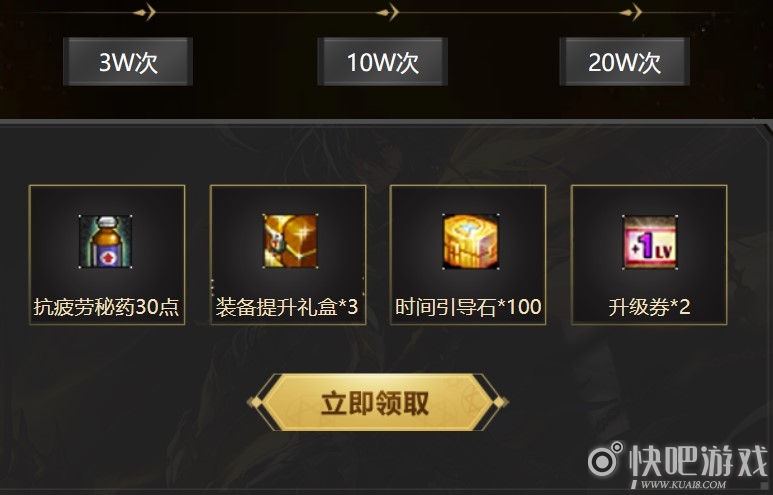
Task: Switch to the 20W次 milestone tab
Action: coord(625,62)
